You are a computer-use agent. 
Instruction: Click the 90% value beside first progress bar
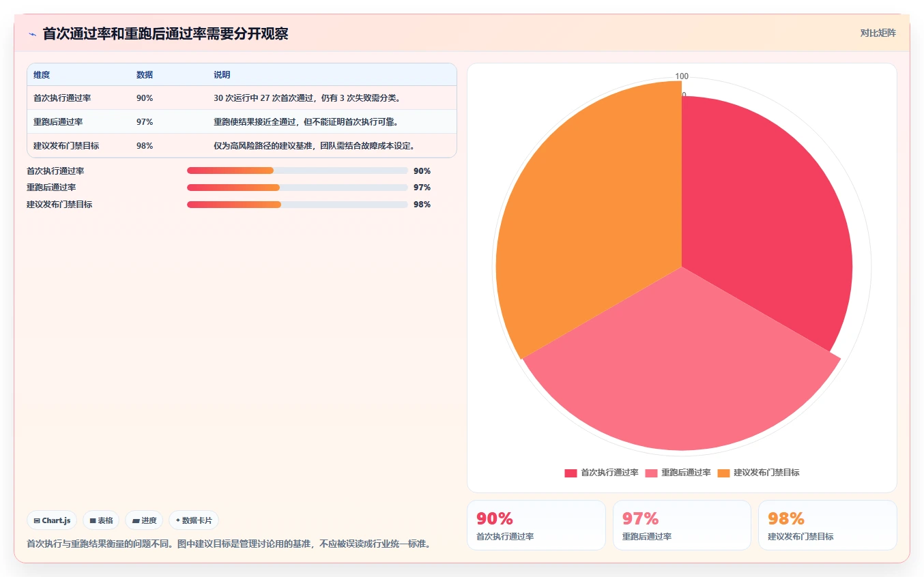click(x=422, y=171)
